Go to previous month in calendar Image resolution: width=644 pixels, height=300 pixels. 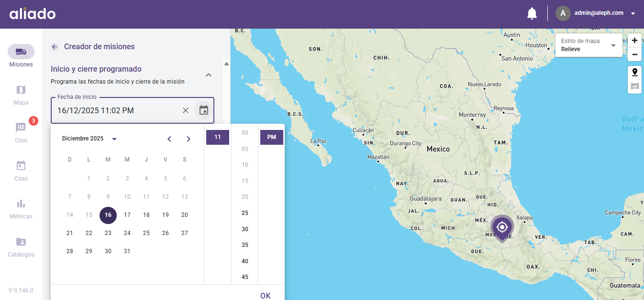[x=169, y=139]
